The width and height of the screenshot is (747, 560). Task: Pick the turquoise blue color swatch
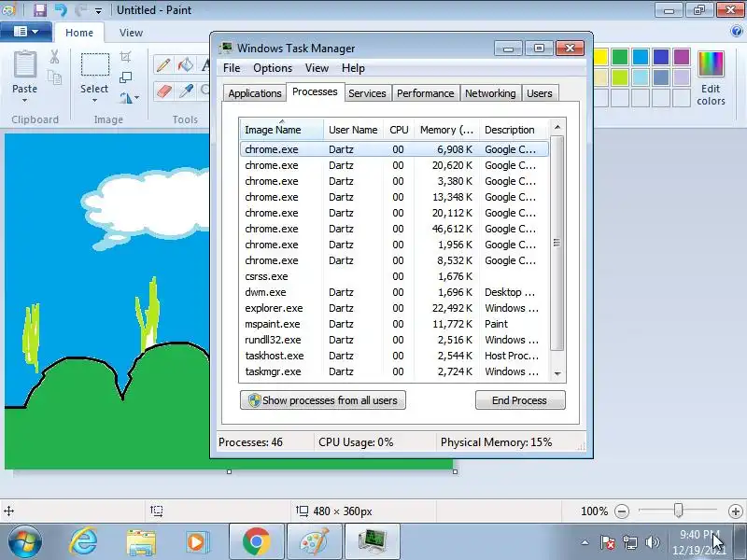pos(641,57)
